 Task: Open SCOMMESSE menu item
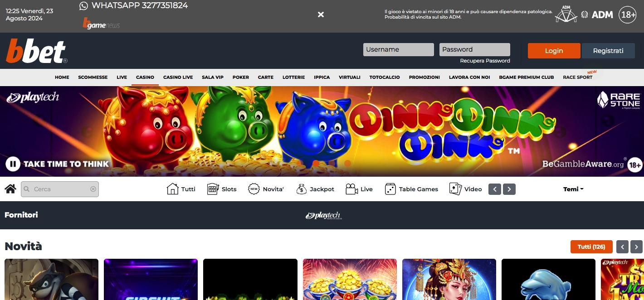(93, 77)
